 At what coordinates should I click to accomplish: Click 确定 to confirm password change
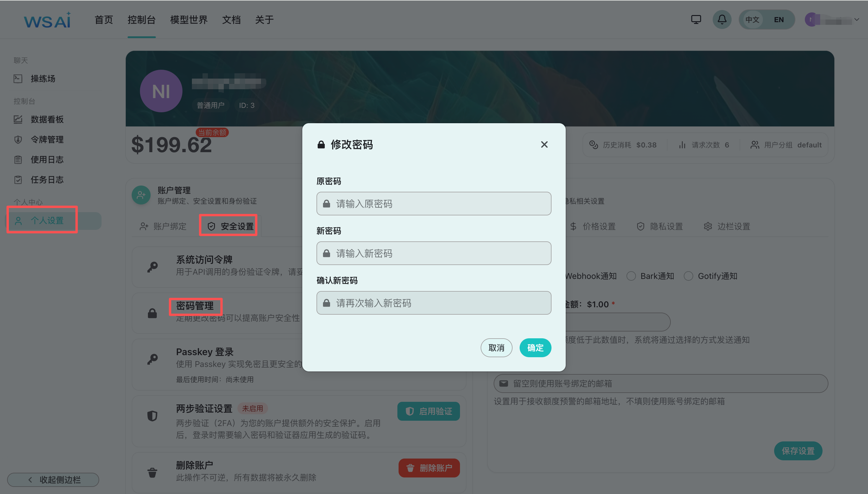coord(536,348)
